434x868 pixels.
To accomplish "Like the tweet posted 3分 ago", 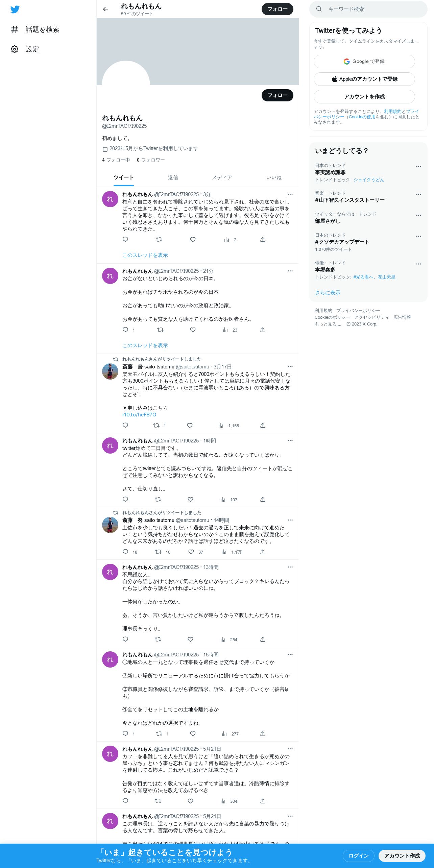I will (x=193, y=240).
